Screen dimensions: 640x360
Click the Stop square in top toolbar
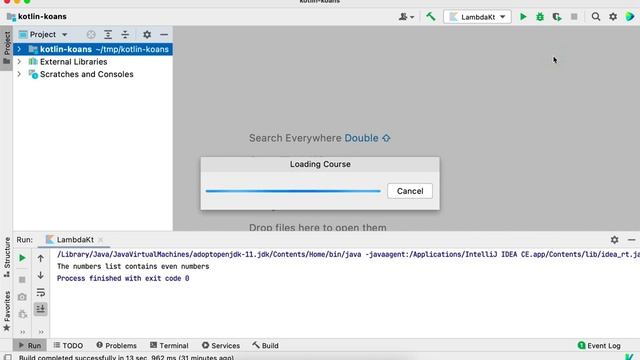(574, 17)
